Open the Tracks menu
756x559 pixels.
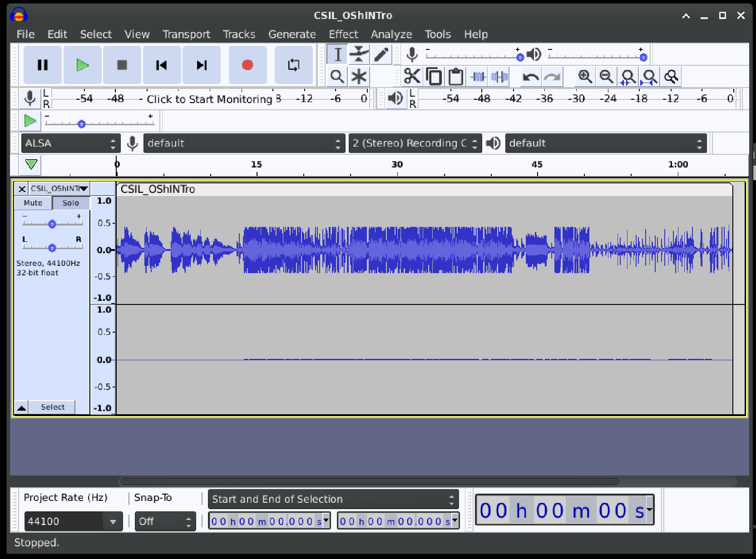[239, 34]
